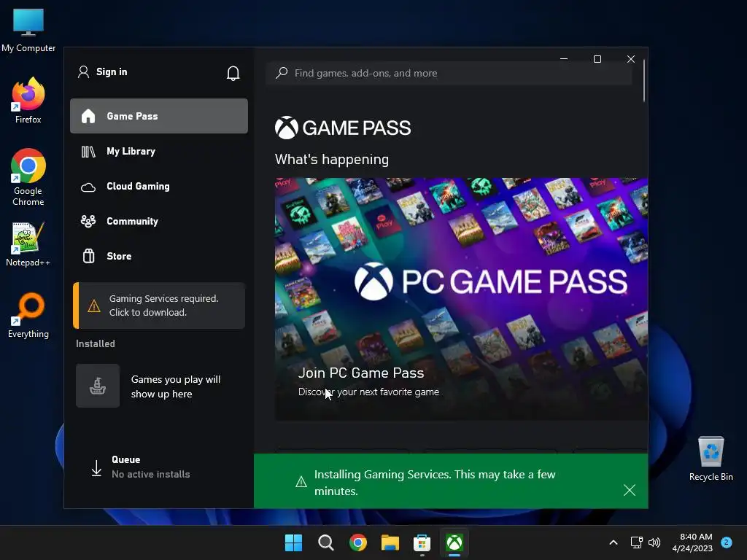Click the warning triangle in Gaming Services notice
Screen dimensions: 747x560
(x=94, y=306)
